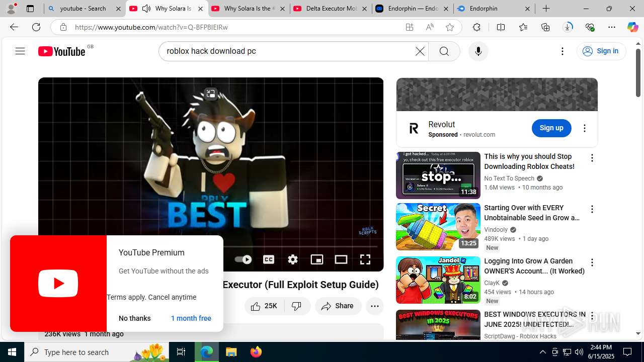Open Revolut ad options menu
The height and width of the screenshot is (362, 644).
(585, 128)
